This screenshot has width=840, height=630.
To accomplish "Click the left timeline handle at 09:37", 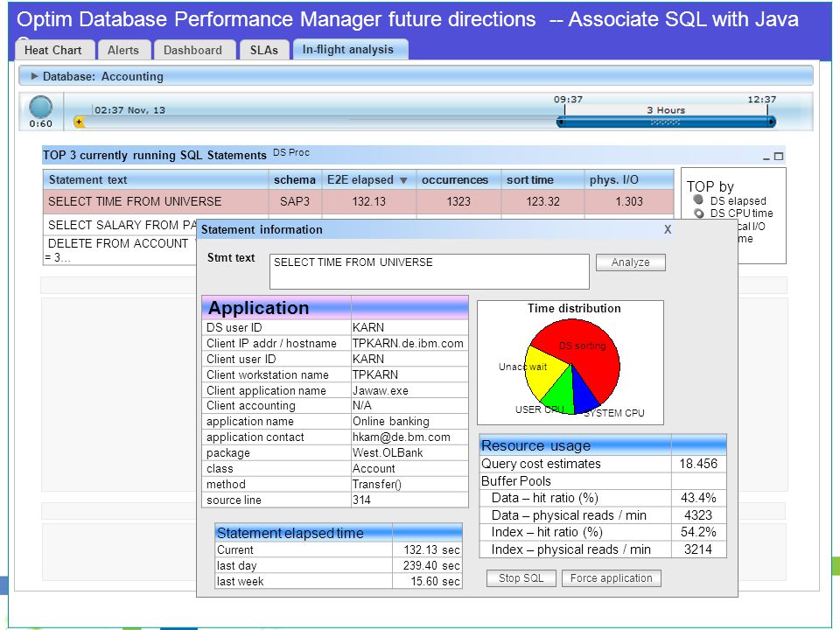I will [560, 122].
